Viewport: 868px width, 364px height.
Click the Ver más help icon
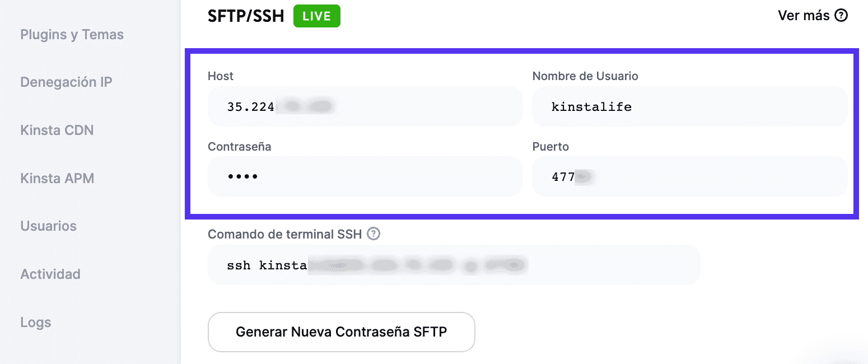841,16
